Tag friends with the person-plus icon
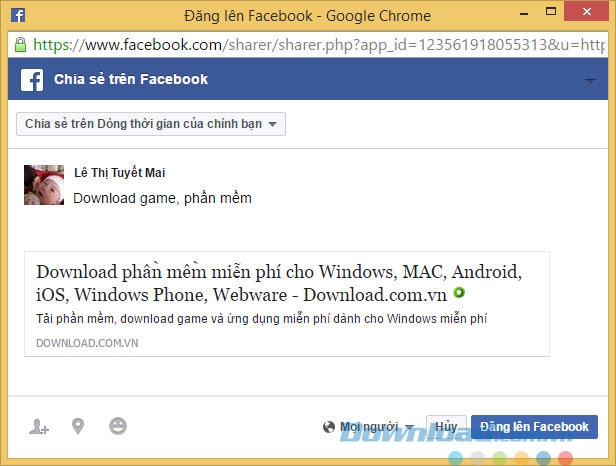The width and height of the screenshot is (616, 466). tap(39, 427)
